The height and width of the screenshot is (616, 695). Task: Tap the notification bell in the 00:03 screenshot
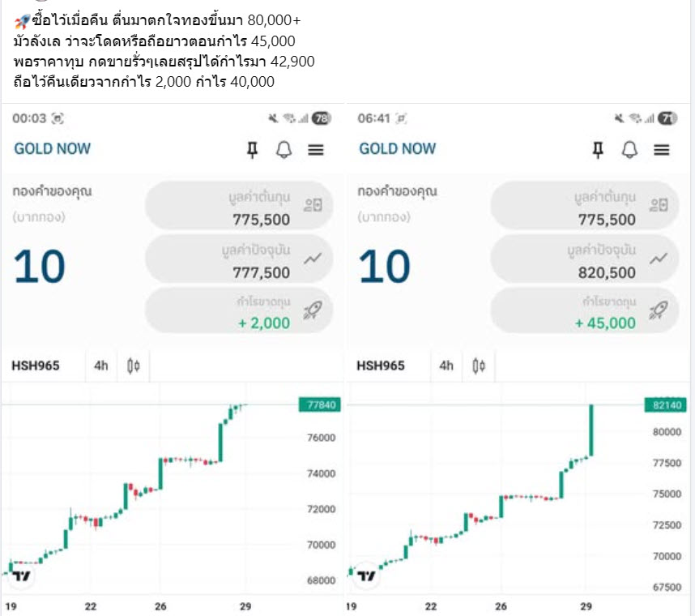coord(284,149)
